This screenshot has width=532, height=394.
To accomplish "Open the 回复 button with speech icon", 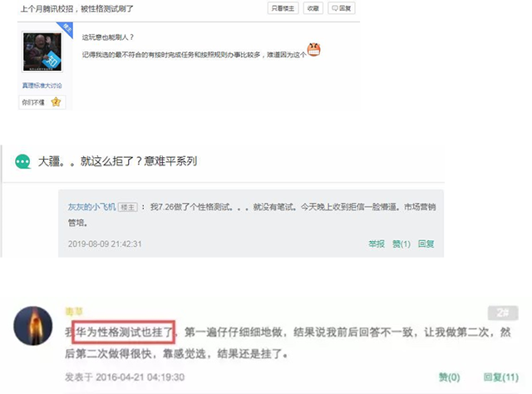I will pyautogui.click(x=342, y=8).
